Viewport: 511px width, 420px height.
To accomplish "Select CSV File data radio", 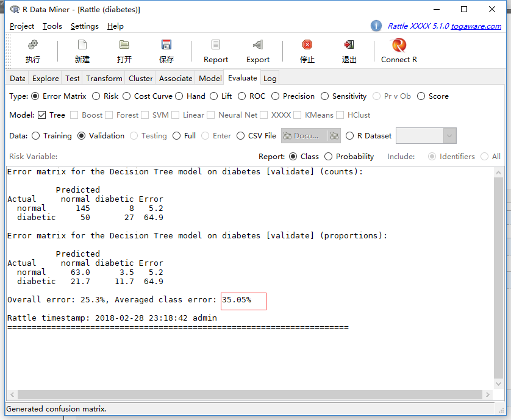I will tap(240, 136).
